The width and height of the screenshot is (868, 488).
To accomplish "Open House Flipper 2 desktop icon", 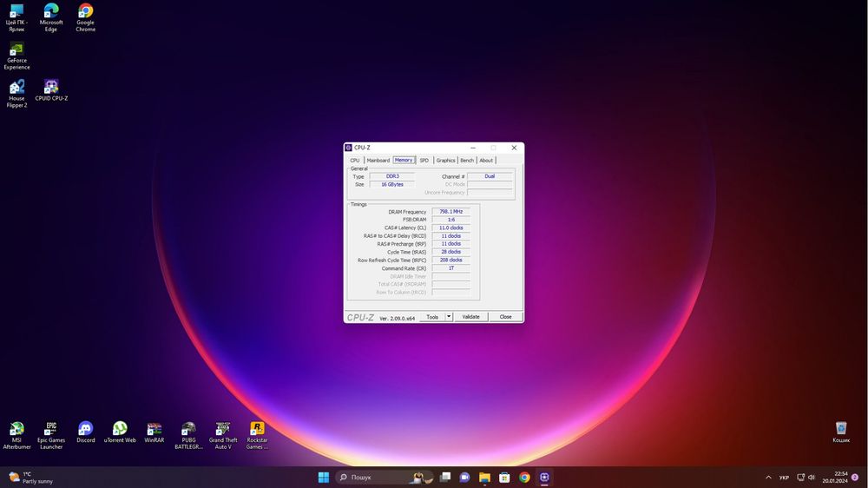I will click(x=16, y=87).
